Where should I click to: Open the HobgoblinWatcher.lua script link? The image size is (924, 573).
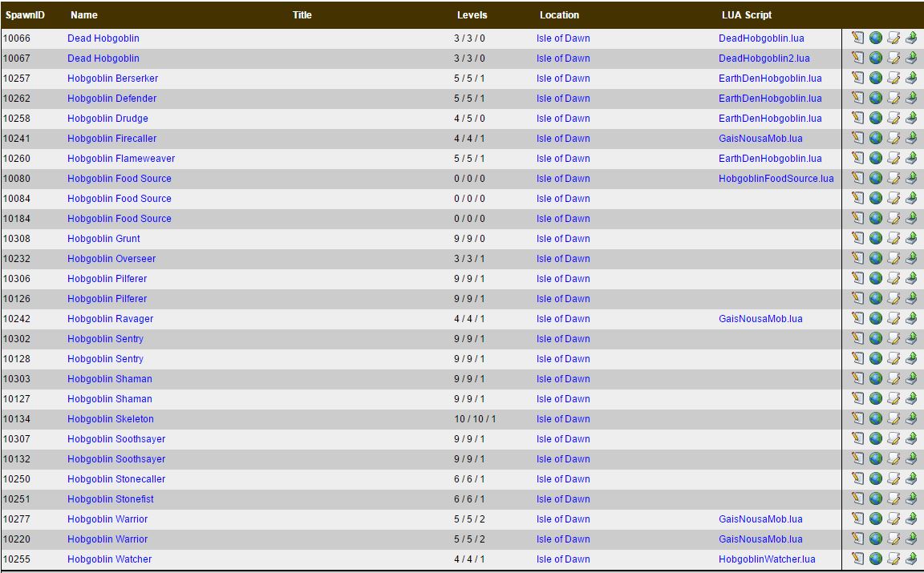click(766, 559)
